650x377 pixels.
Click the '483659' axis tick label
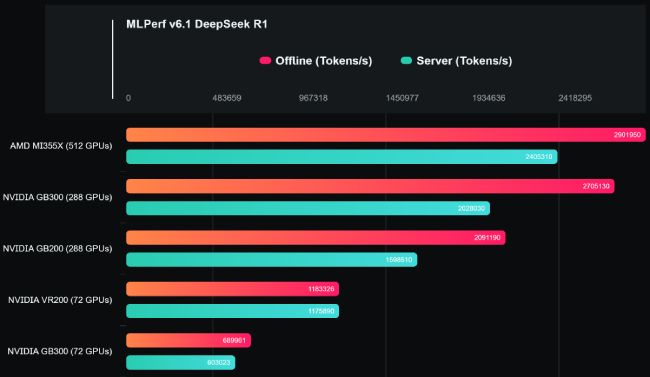tap(227, 98)
